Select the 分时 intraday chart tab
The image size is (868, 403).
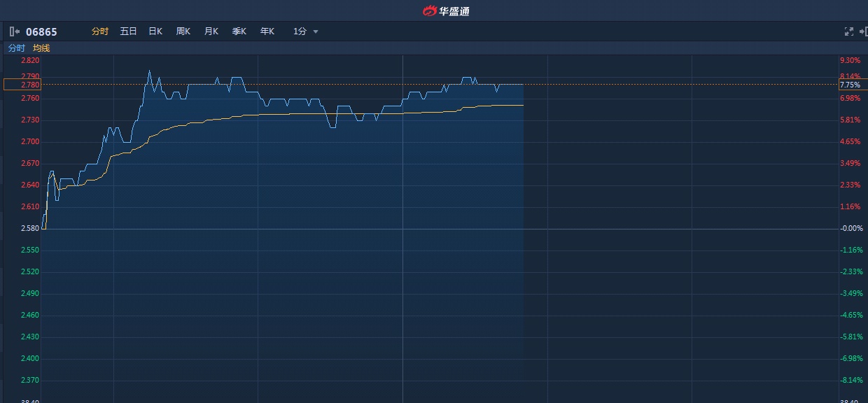(100, 31)
